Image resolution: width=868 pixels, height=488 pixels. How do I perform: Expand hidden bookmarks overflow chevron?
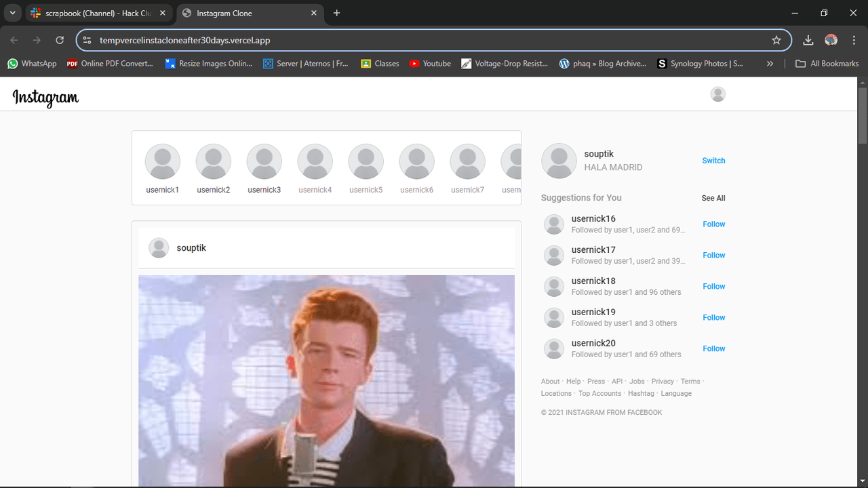pos(770,64)
